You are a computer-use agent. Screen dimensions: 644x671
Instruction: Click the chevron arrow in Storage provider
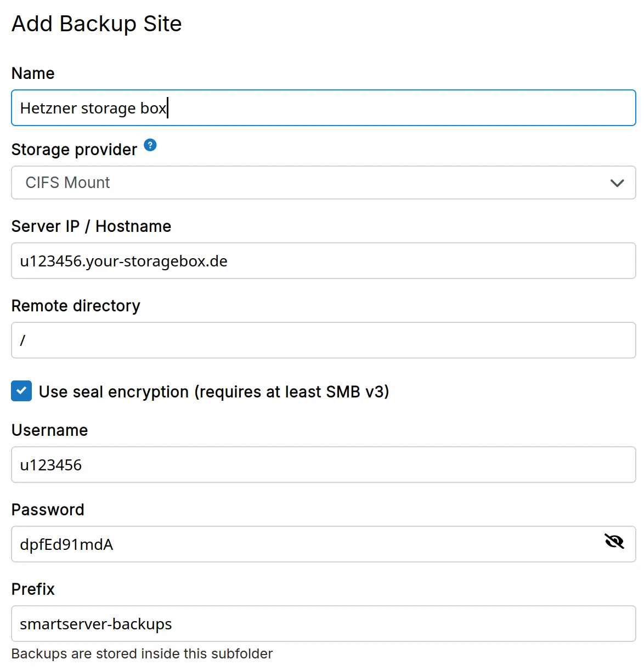617,183
